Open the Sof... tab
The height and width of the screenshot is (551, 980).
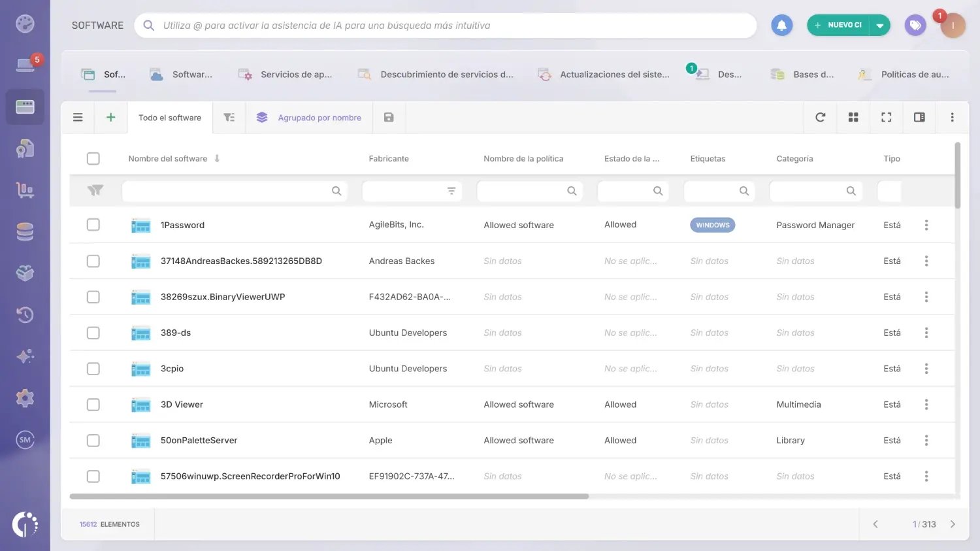[103, 75]
